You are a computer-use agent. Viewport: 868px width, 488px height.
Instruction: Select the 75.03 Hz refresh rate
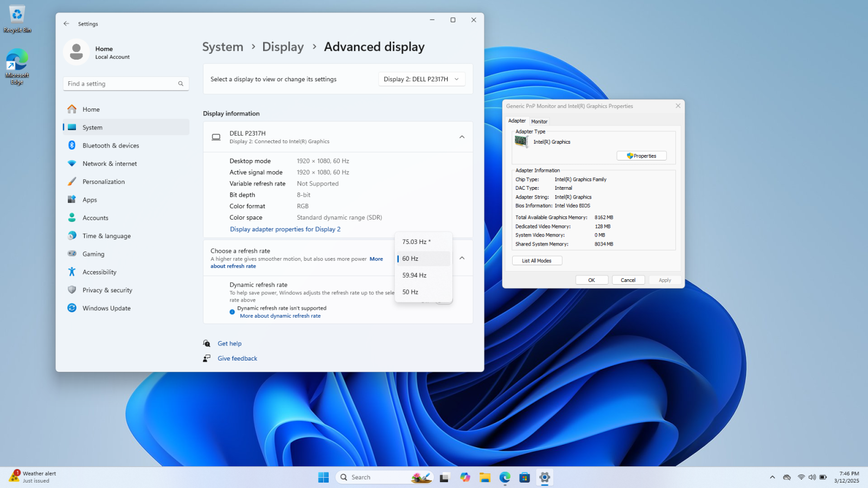coord(416,242)
